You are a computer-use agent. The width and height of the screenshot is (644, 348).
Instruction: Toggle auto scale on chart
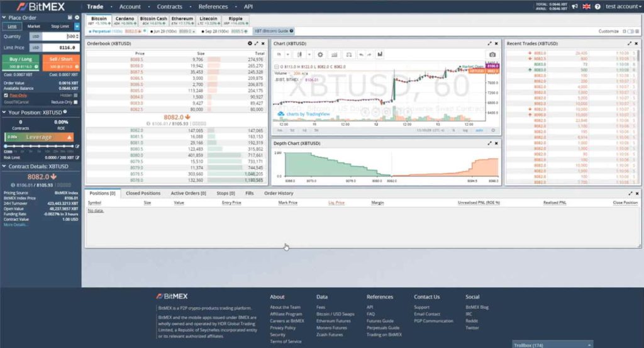[479, 130]
